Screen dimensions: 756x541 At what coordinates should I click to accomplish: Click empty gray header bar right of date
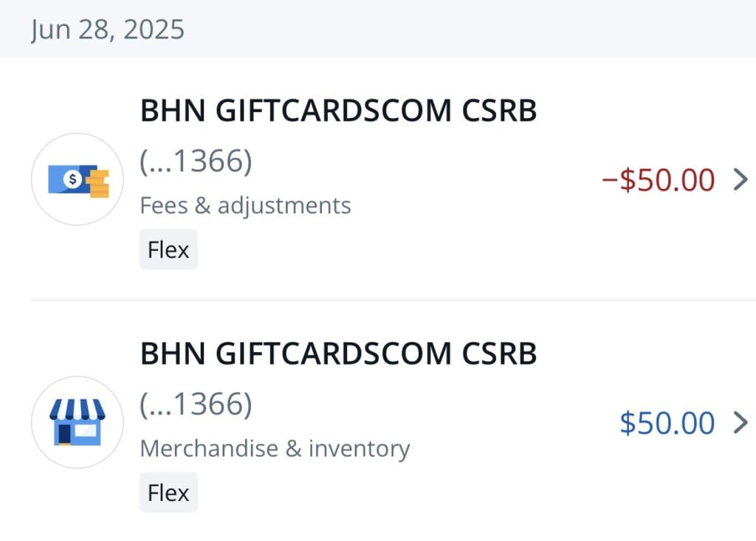tap(472, 30)
